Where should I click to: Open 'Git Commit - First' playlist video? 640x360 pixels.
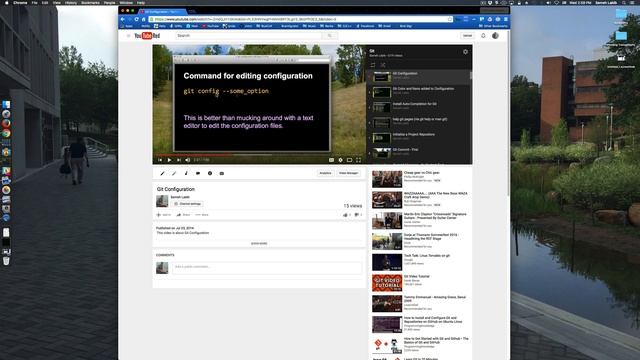(418, 153)
